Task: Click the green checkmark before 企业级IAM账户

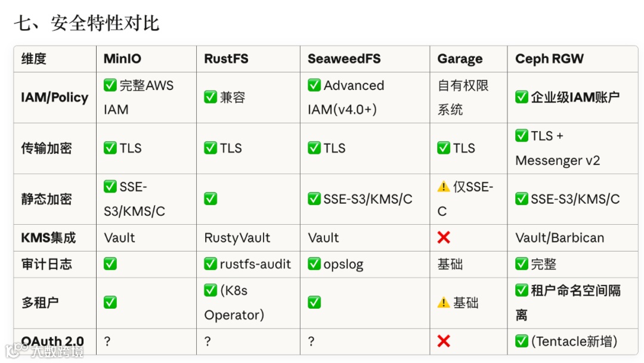Action: (x=522, y=97)
